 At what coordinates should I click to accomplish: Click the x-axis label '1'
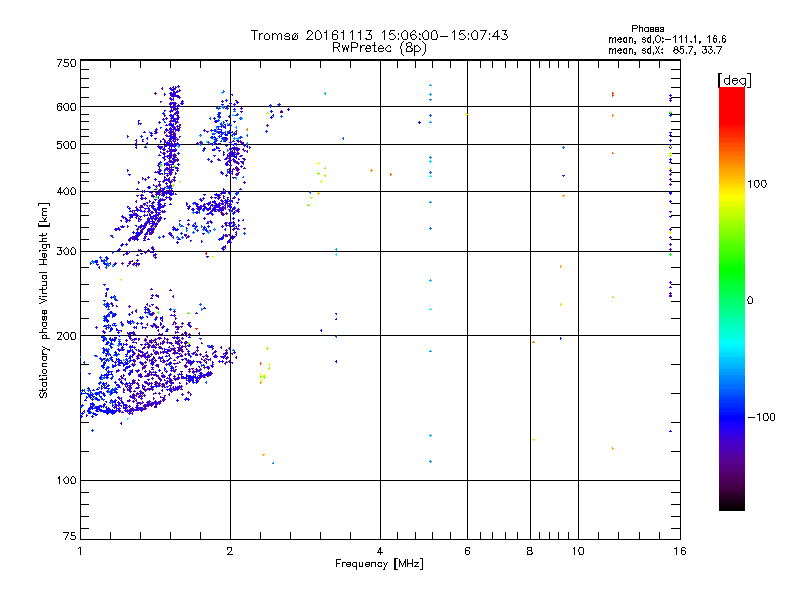pos(80,551)
